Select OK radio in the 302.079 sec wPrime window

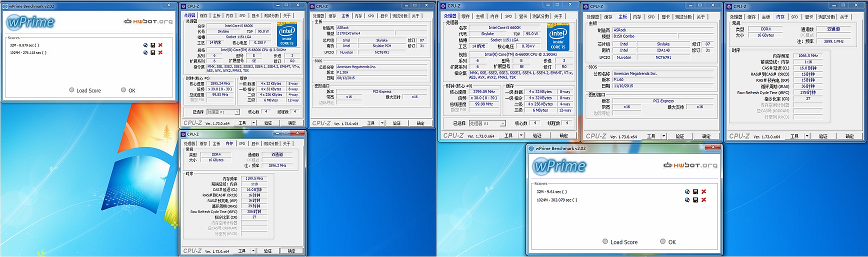tap(663, 241)
